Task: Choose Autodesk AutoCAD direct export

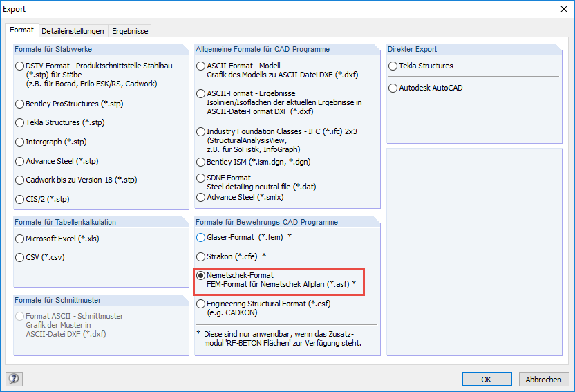Action: point(393,88)
